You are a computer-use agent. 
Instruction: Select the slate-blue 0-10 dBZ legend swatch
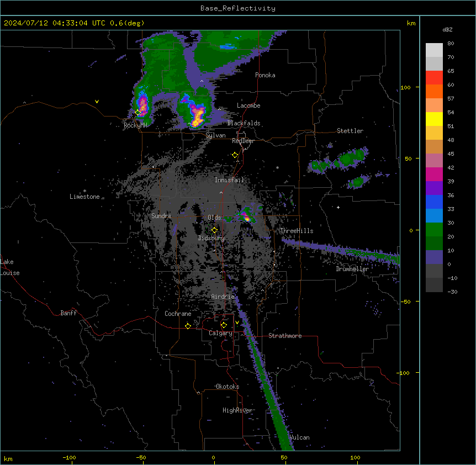[434, 257]
